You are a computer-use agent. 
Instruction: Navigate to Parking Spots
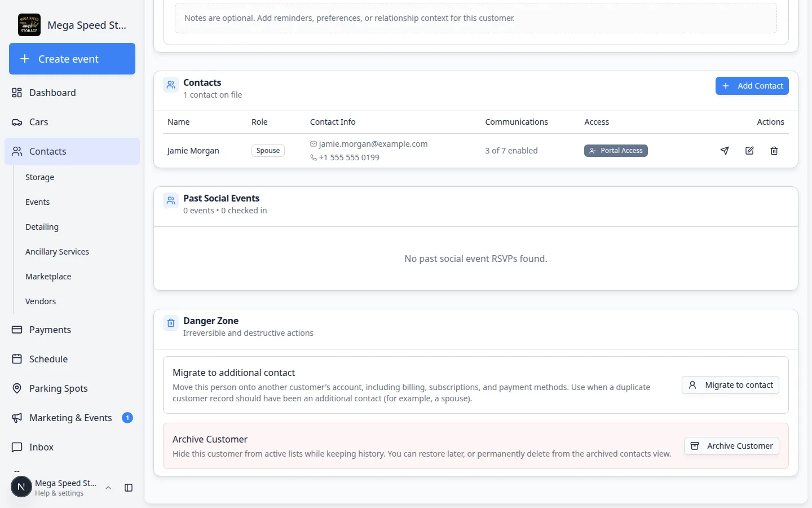[72, 388]
